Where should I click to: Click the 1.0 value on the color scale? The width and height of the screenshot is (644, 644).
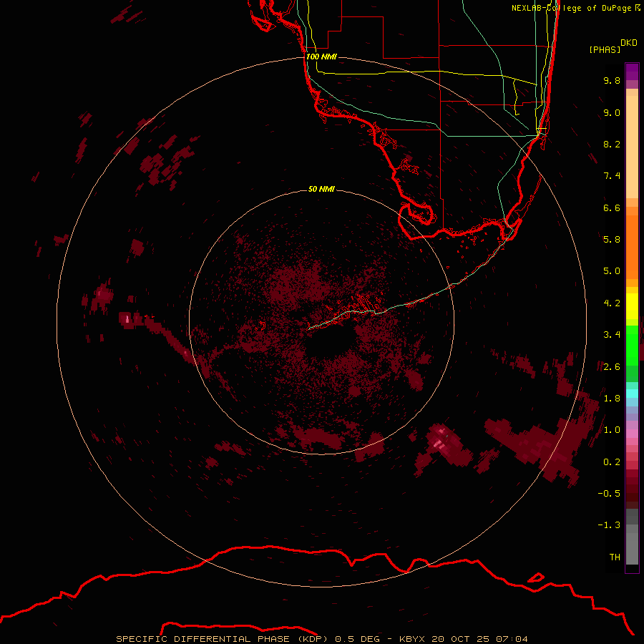[x=612, y=430]
